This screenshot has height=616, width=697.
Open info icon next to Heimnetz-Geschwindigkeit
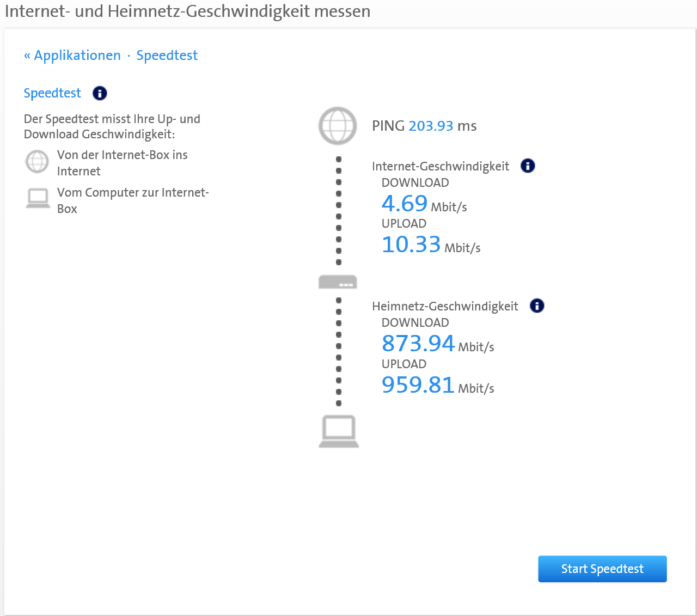coord(537,306)
